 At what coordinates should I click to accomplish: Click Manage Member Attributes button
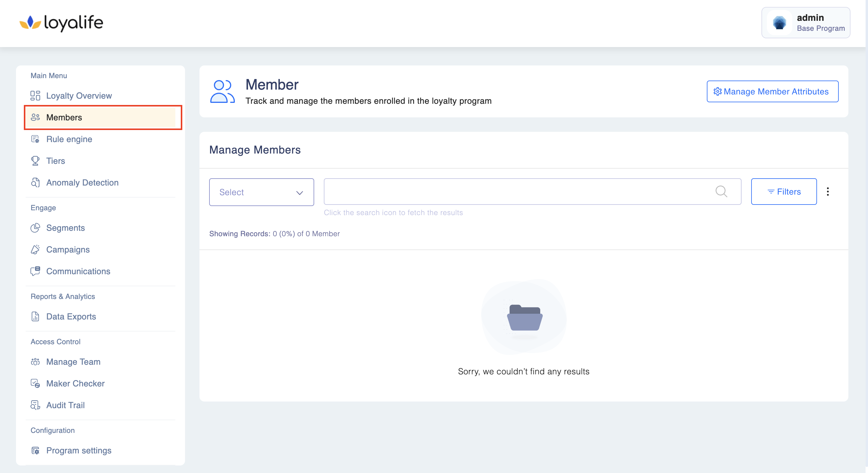click(x=772, y=91)
